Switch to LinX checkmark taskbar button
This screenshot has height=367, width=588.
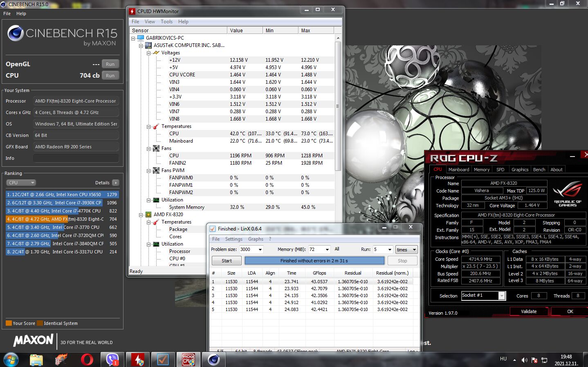[x=163, y=360]
